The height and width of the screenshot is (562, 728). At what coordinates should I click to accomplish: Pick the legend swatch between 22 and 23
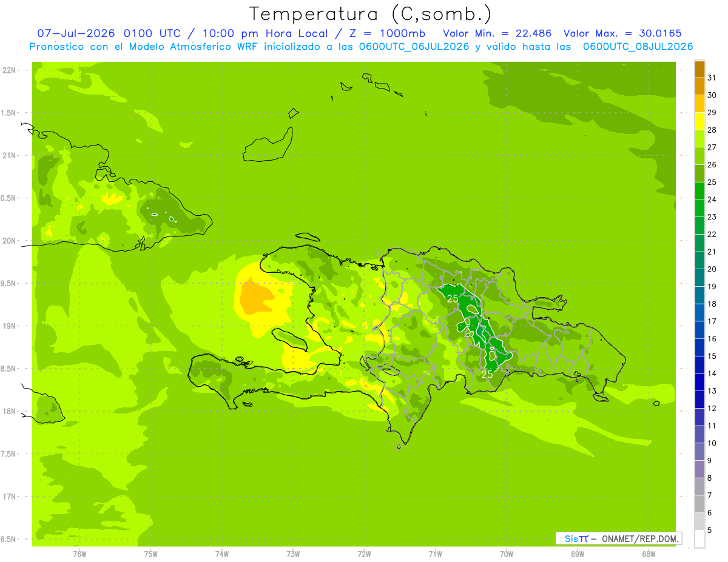click(x=699, y=226)
